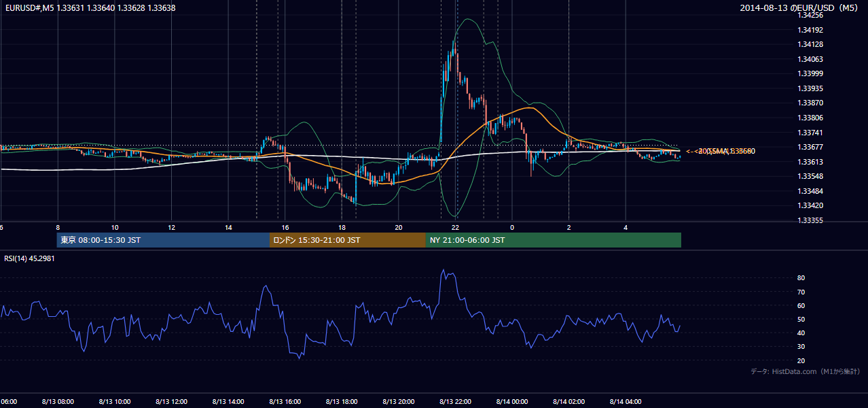Screen dimensions: 868x408
Task: Click the RSI(14) 45.2981 indicator label
Action: [x=29, y=258]
